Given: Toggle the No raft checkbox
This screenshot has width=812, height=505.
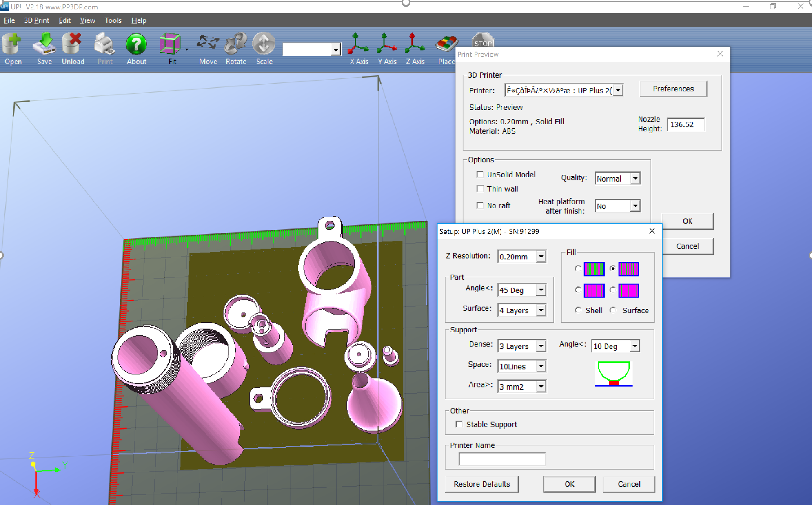Looking at the screenshot, I should pos(480,206).
